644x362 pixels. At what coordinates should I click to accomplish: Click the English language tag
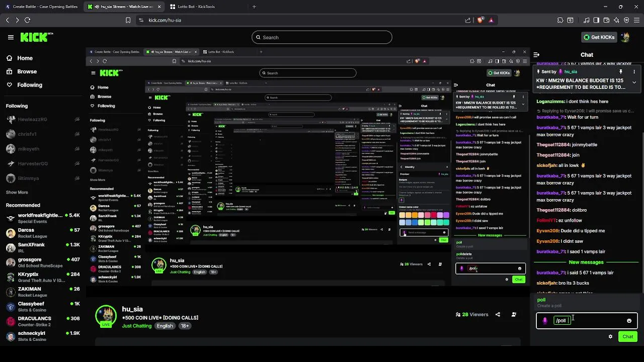pyautogui.click(x=165, y=326)
